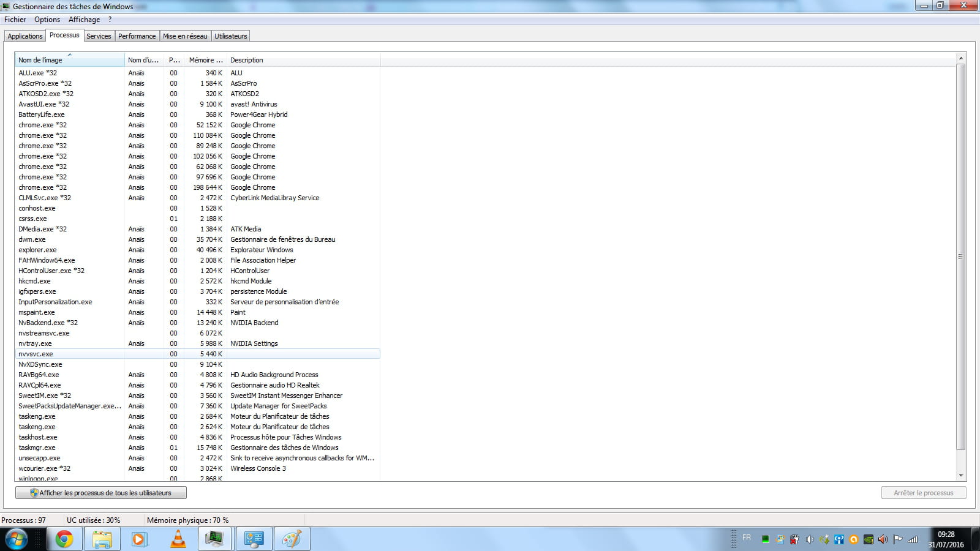Open Windows Explorer folder icon in taskbar
Viewport: 980px width, 551px height.
[102, 539]
